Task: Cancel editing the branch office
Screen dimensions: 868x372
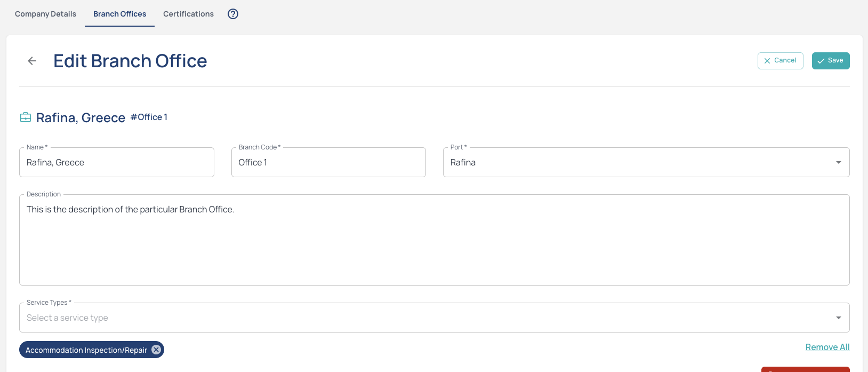Action: coord(780,61)
